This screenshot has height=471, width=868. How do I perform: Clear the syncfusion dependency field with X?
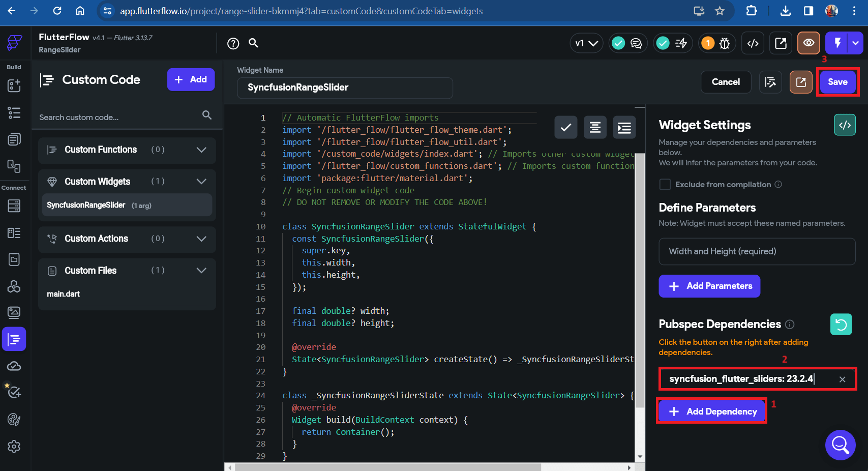843,379
